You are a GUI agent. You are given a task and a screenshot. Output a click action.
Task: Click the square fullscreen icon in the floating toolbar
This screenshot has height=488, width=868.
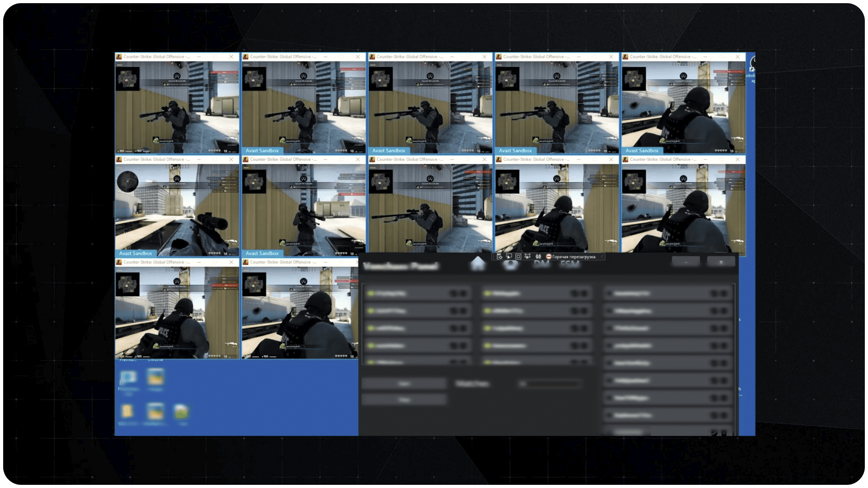(518, 257)
